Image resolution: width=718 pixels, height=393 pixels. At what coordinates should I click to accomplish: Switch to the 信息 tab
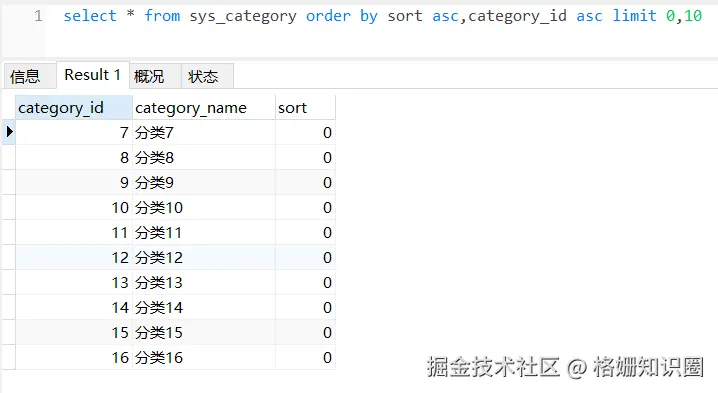pos(29,76)
